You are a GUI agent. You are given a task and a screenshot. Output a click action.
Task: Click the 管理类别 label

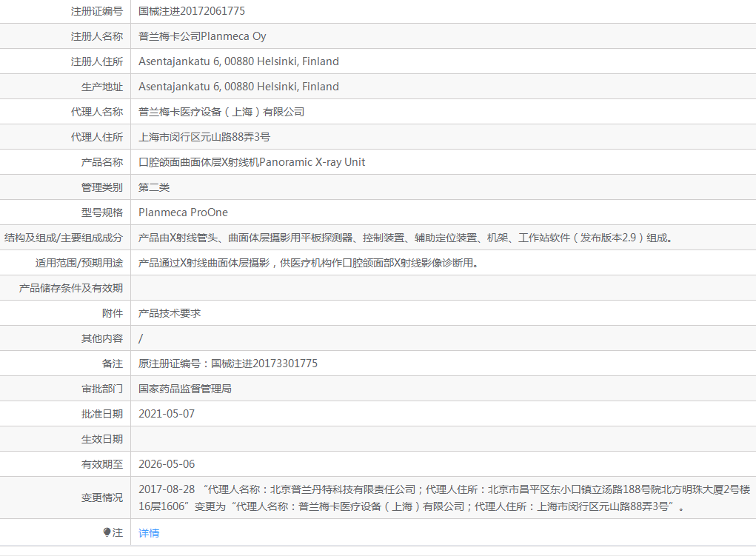(102, 187)
